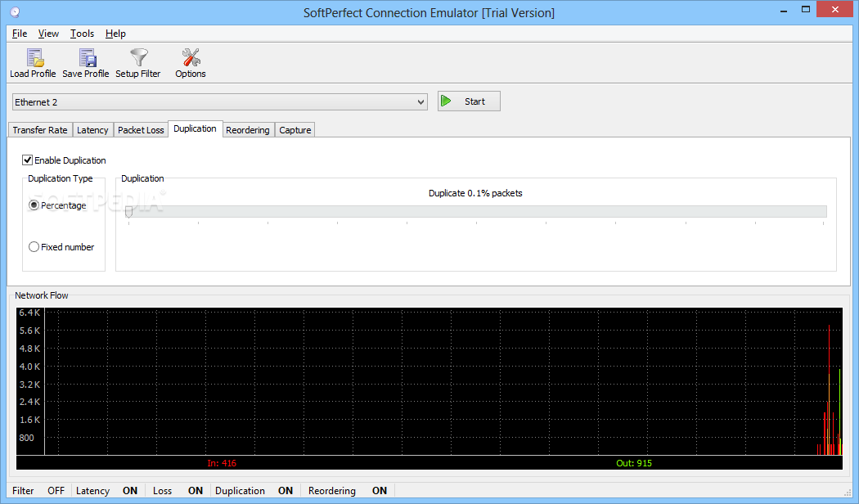
Task: Select the Duplication tab
Action: 195,128
